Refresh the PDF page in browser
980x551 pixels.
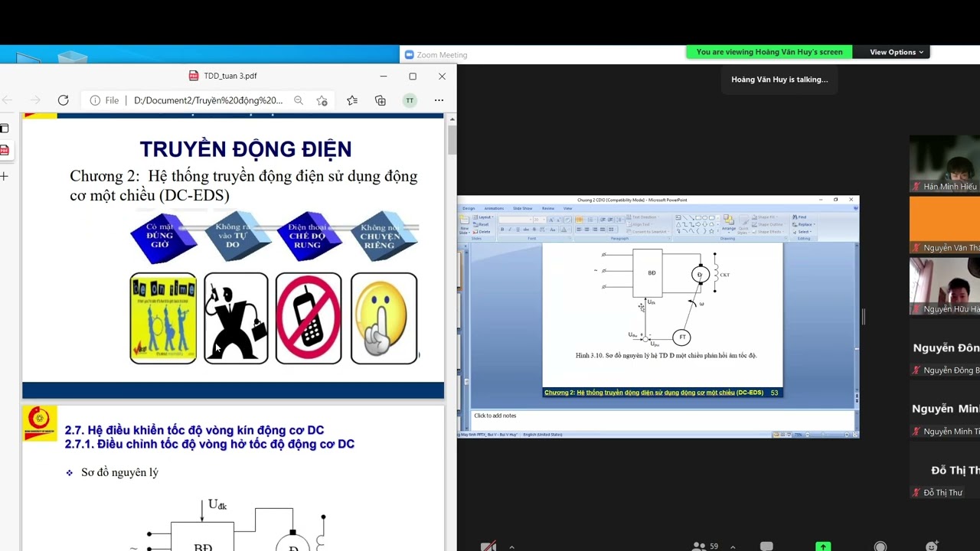coord(64,100)
